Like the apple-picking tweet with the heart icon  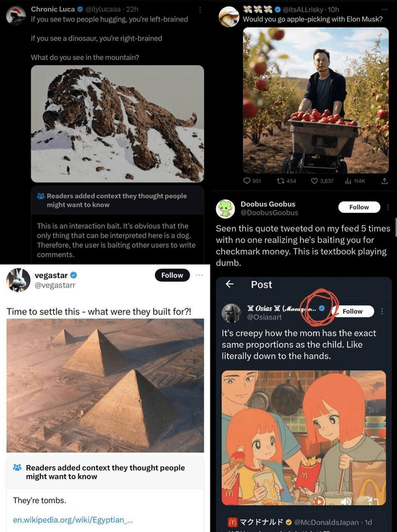point(314,181)
